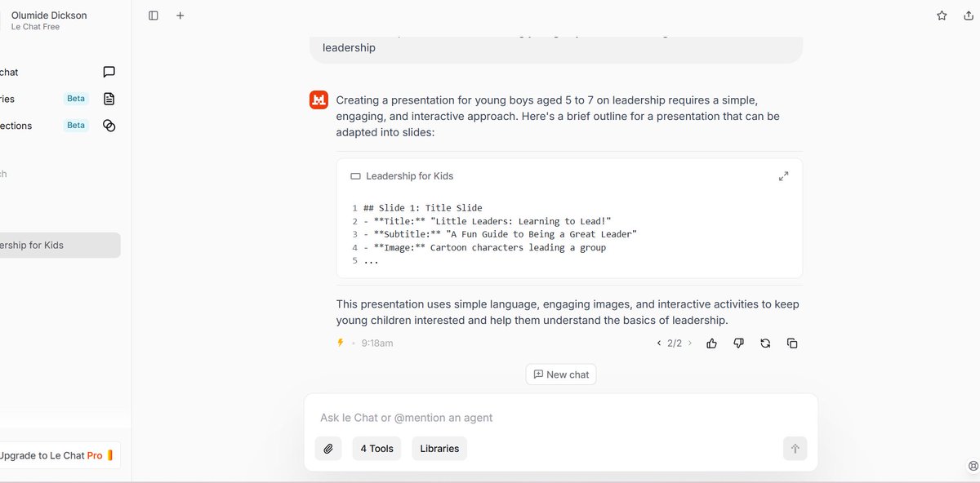Expand the Leadership for Kids canvas
The image size is (980, 483).
pyautogui.click(x=783, y=176)
